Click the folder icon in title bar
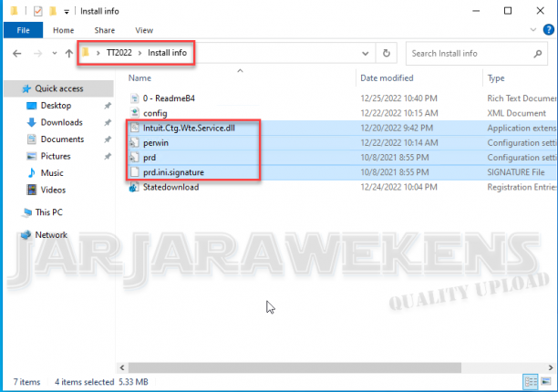558x392 pixels. click(x=15, y=11)
